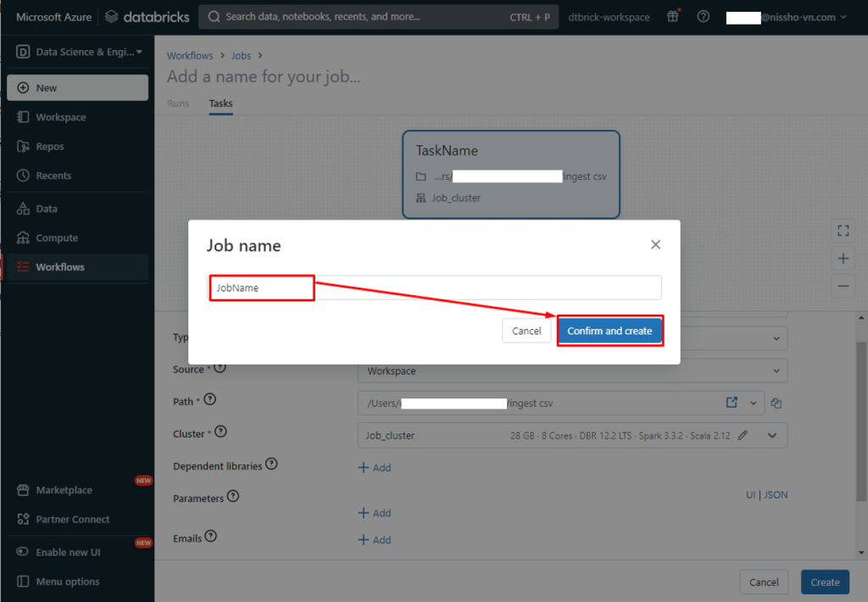
Task: Zoom in the task canvas with plus icon
Action: coord(843,258)
